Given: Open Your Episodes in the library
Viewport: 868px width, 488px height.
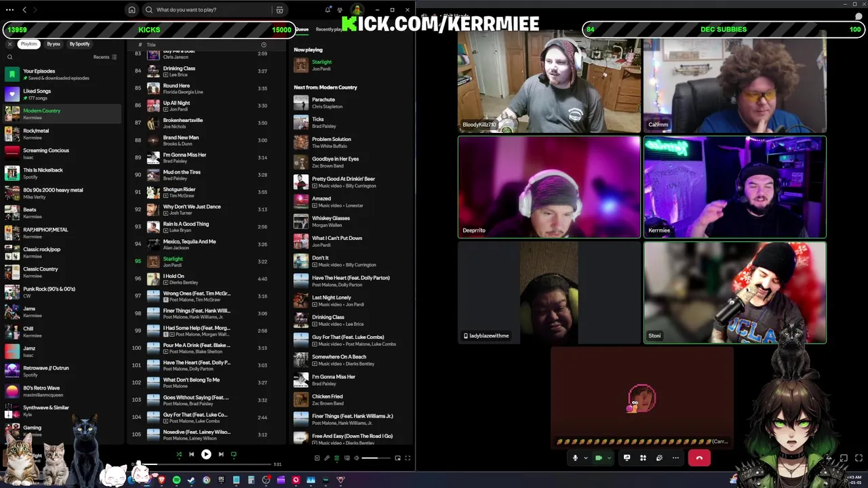Looking at the screenshot, I should click(62, 74).
